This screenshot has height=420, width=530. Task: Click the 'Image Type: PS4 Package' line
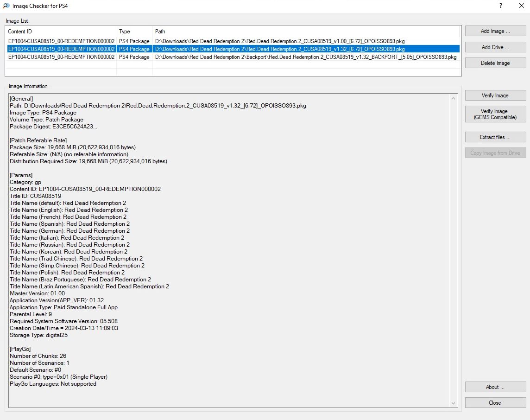click(x=43, y=113)
